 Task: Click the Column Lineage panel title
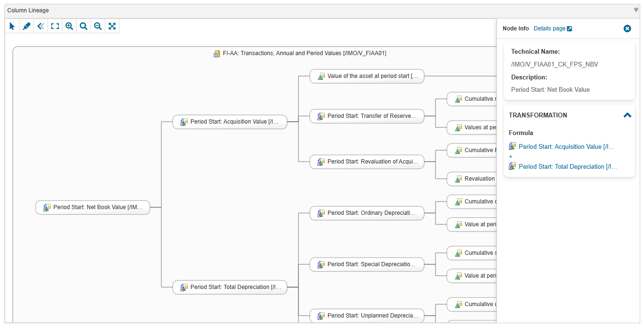pyautogui.click(x=28, y=10)
